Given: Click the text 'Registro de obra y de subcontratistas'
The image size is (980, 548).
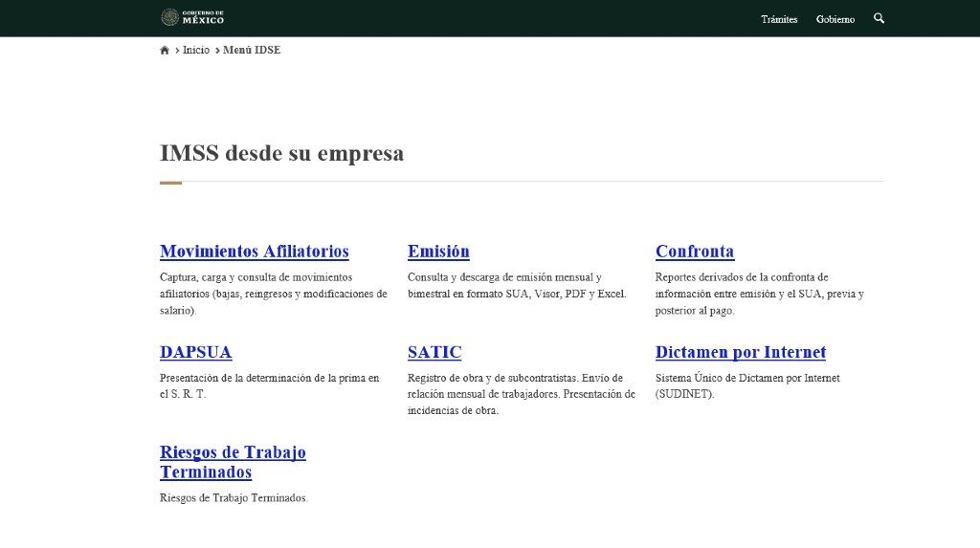Looking at the screenshot, I should click(493, 378).
